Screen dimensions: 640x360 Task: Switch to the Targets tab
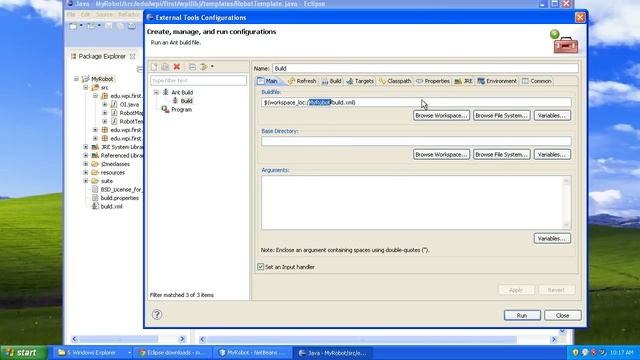click(x=360, y=81)
